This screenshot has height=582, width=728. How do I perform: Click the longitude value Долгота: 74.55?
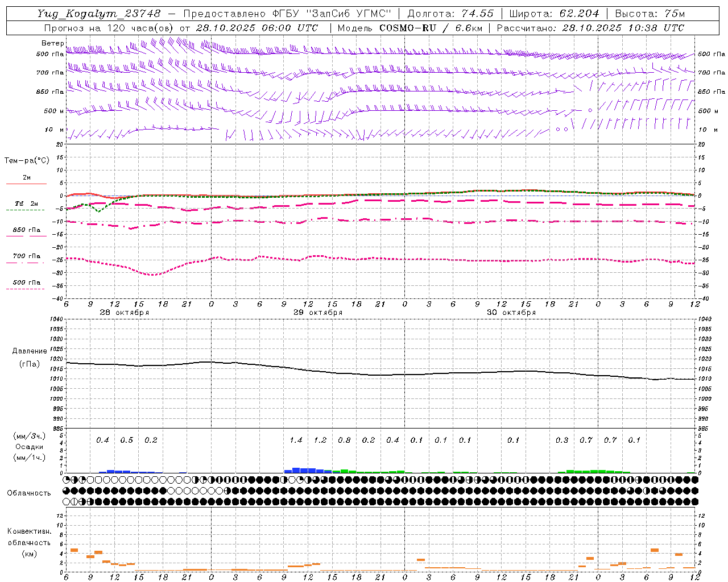(x=450, y=14)
